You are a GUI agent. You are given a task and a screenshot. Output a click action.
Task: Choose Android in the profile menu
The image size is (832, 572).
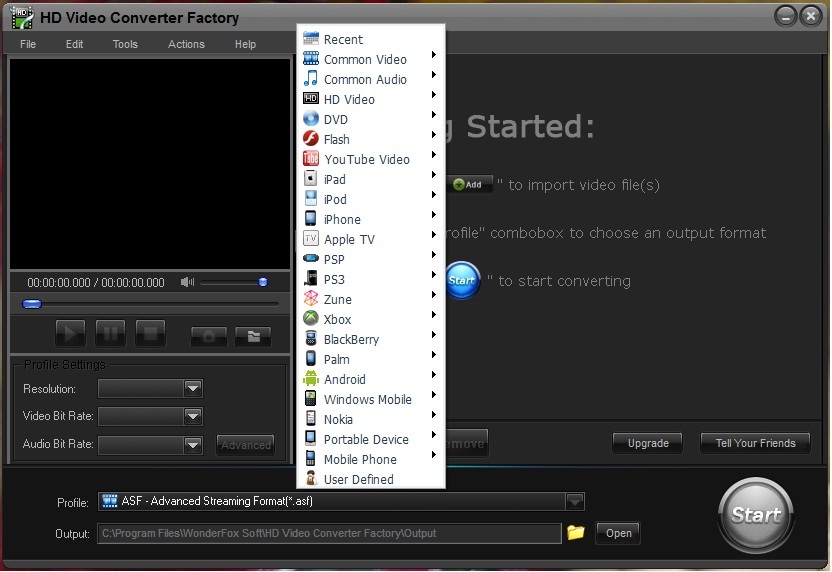[x=344, y=380]
